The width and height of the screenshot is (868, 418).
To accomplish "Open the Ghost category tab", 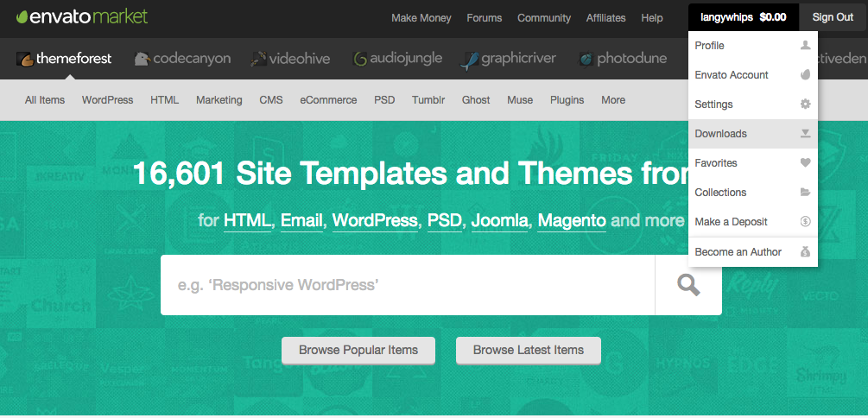I will (476, 100).
